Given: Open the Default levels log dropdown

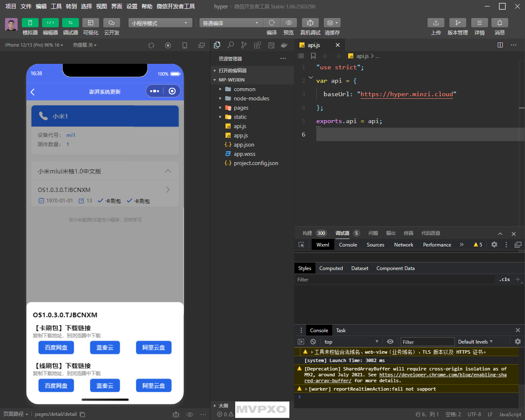Looking at the screenshot, I should (x=475, y=342).
